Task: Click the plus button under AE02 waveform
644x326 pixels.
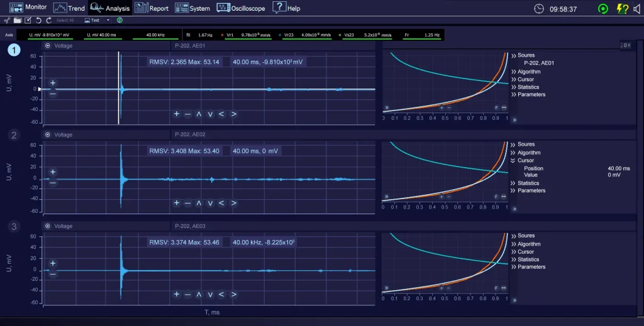Action: point(177,203)
